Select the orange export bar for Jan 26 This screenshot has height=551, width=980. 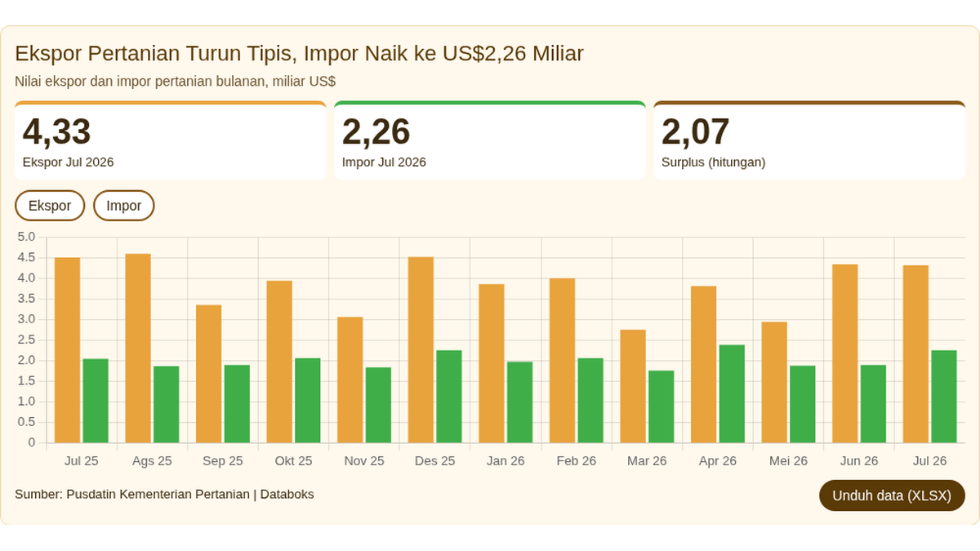(492, 363)
